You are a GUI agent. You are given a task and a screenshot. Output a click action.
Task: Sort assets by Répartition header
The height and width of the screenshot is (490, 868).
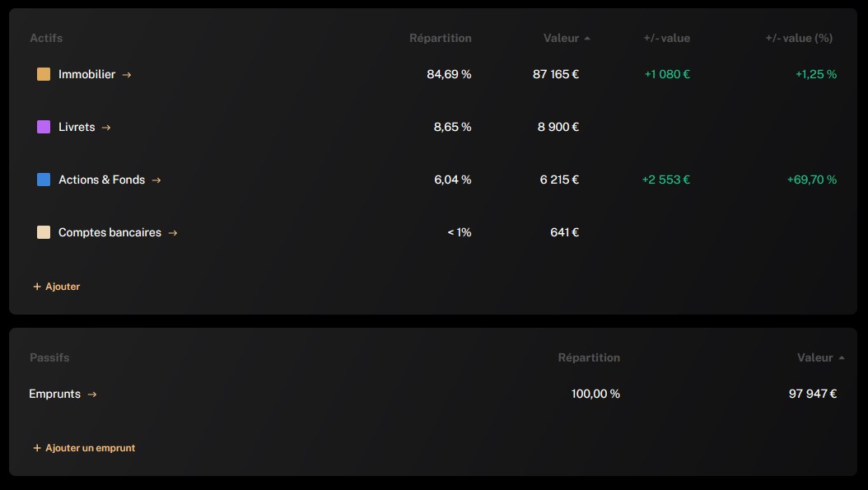tap(440, 38)
